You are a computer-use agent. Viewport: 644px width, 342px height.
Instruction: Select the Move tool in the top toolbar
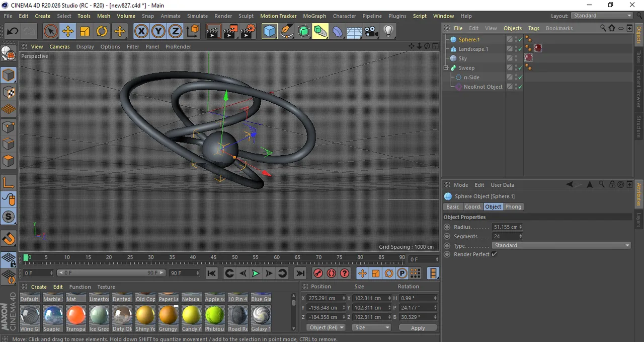[x=67, y=32]
